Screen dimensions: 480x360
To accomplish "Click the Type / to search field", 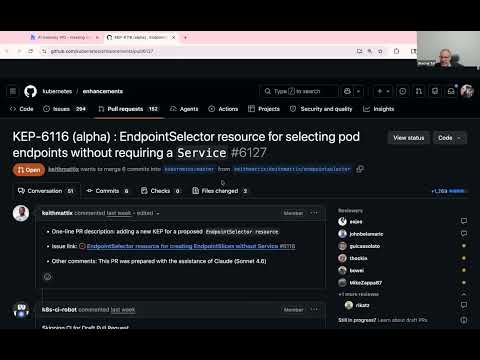I will tap(299, 91).
